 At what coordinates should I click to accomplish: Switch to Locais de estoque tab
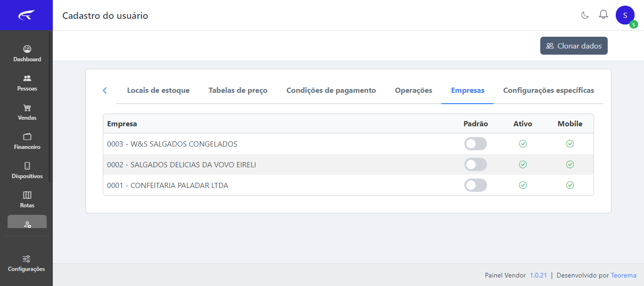tap(158, 90)
